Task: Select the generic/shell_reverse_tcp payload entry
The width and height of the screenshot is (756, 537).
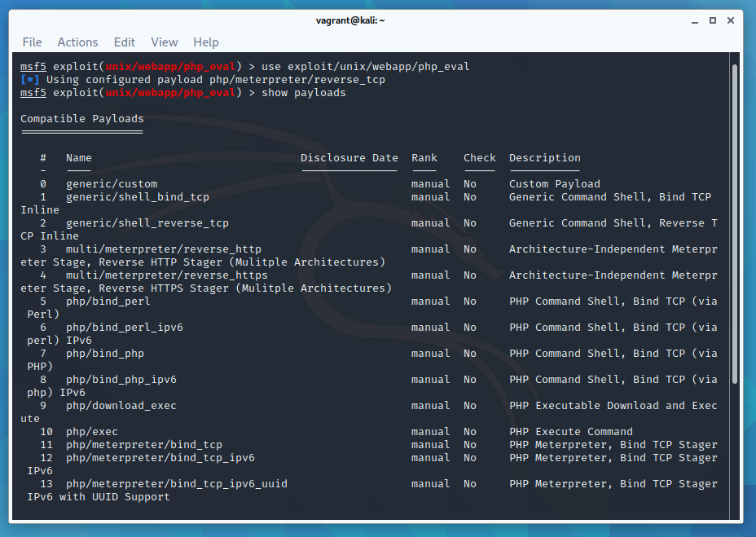Action: pyautogui.click(x=137, y=222)
